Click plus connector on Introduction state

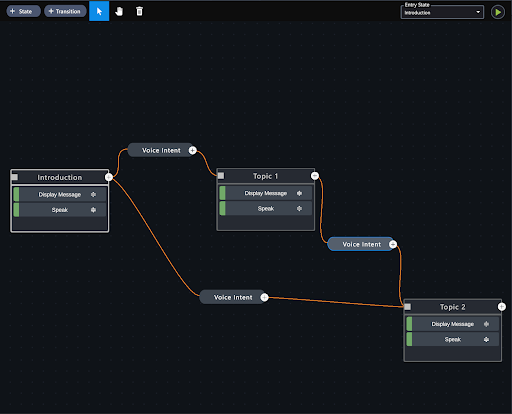pos(109,177)
